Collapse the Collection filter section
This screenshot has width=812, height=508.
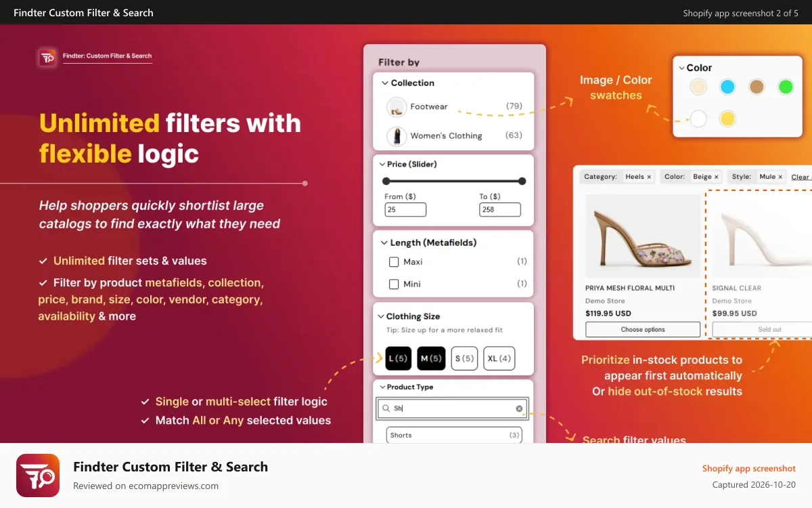(x=385, y=83)
